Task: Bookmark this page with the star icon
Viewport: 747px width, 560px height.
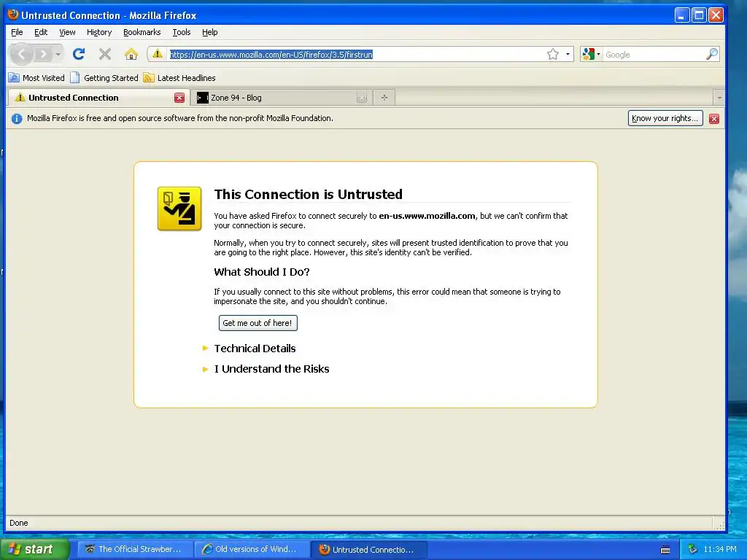Action: (553, 54)
